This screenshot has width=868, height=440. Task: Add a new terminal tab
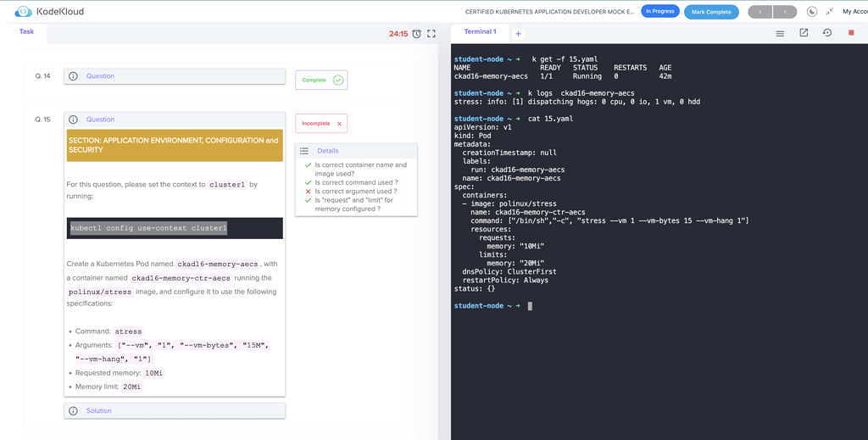pos(518,34)
